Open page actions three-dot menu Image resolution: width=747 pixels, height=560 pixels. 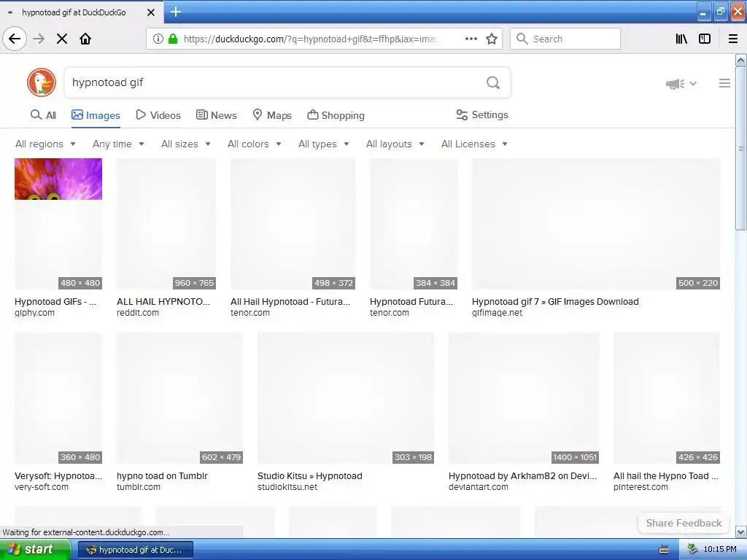471,39
